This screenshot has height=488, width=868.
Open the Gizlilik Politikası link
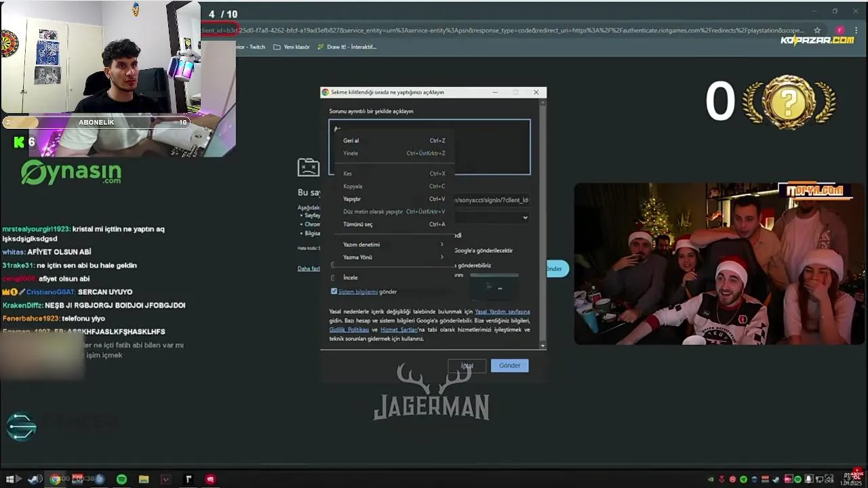(349, 329)
